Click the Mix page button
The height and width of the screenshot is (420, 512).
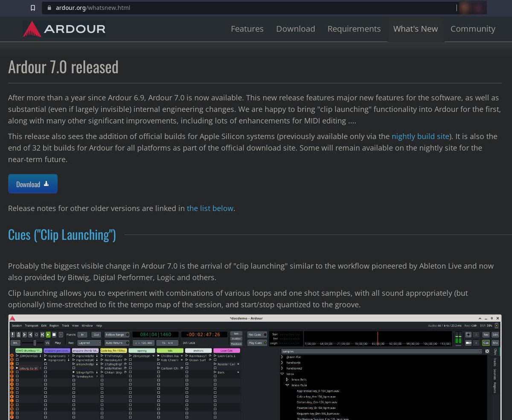tap(495, 343)
